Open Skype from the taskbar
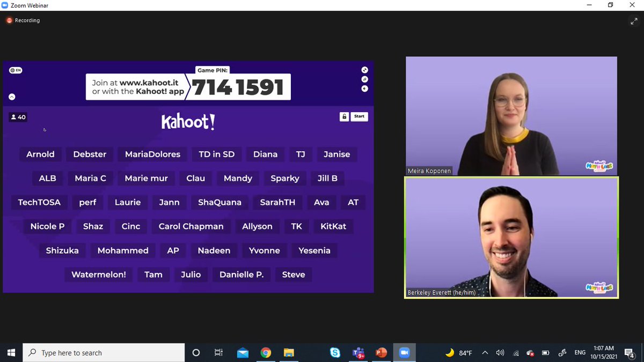The width and height of the screenshot is (644, 362). pyautogui.click(x=335, y=352)
